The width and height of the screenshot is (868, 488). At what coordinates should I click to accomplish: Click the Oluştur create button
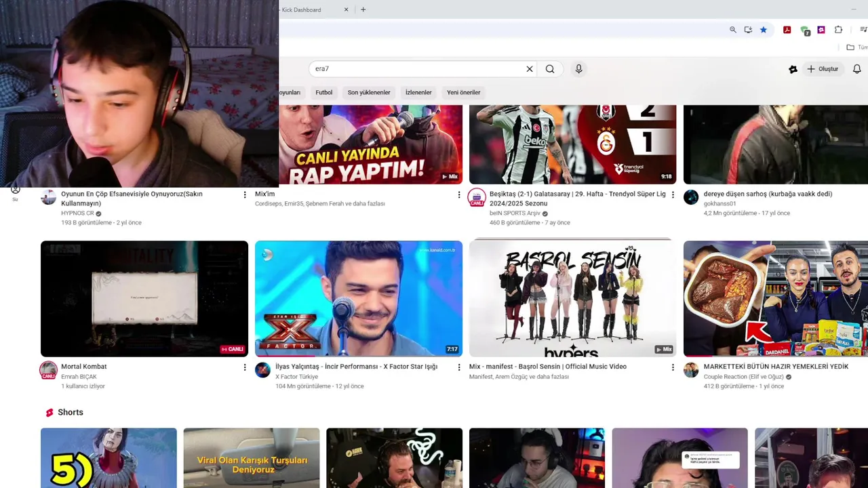point(823,69)
